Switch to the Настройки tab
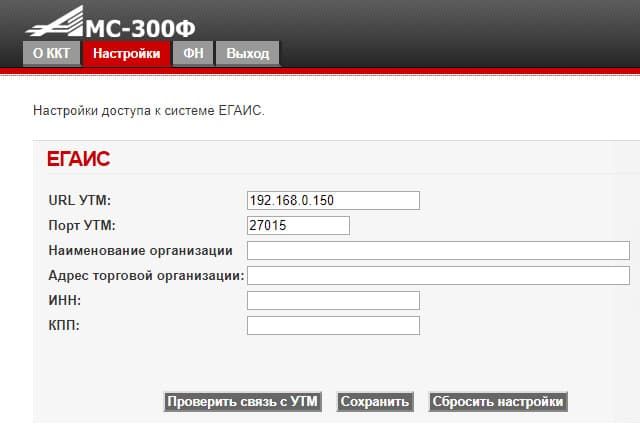 click(x=126, y=53)
